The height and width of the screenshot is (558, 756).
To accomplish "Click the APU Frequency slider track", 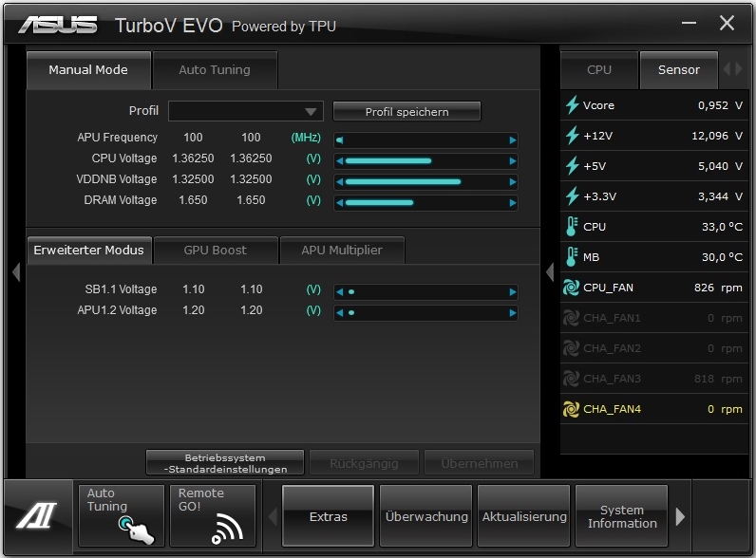I will (x=426, y=140).
